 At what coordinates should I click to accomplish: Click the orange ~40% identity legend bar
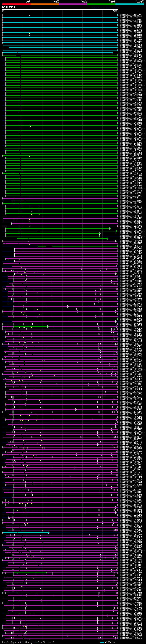[45, 4]
